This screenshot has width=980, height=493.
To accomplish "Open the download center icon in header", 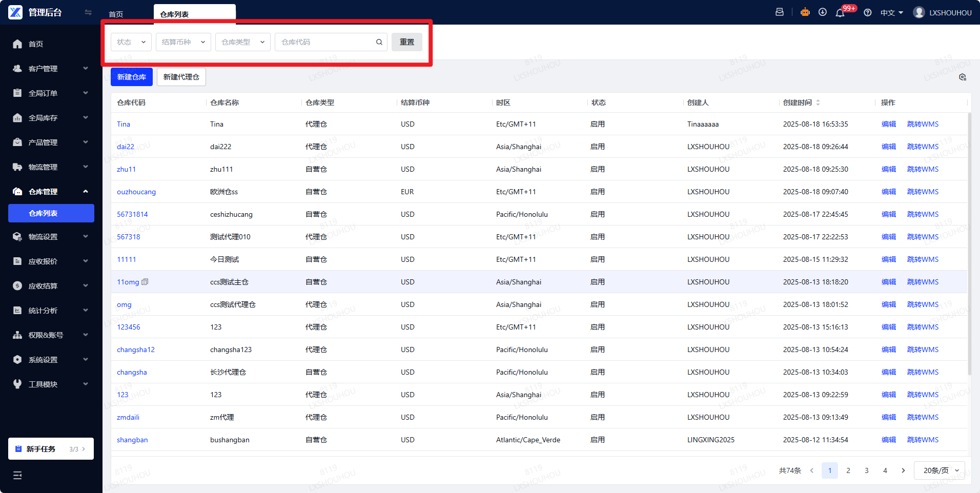I will coord(823,12).
